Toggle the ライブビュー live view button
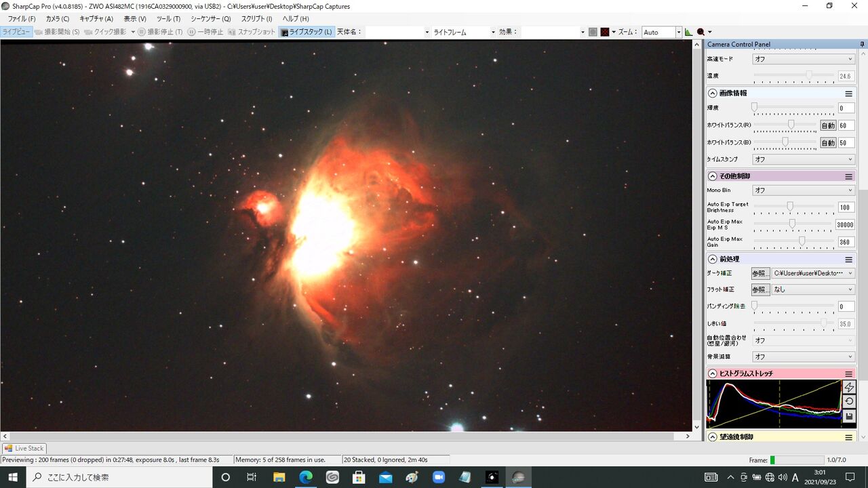 pyautogui.click(x=16, y=32)
